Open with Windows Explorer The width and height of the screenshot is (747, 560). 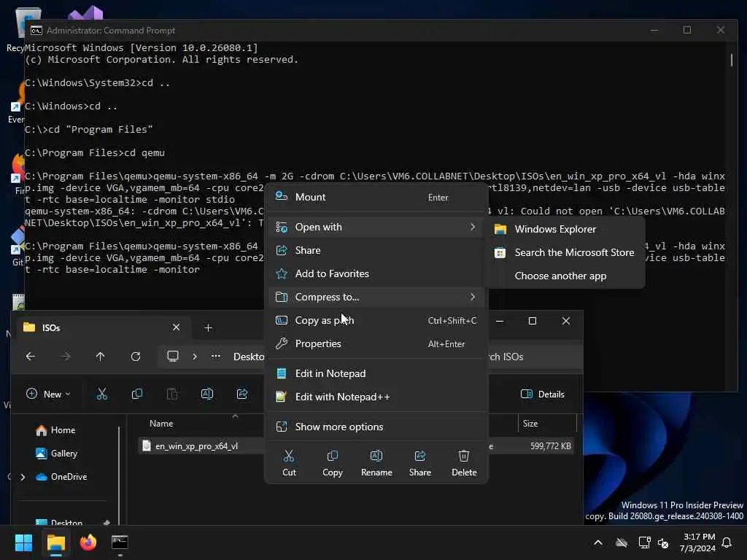click(x=565, y=230)
